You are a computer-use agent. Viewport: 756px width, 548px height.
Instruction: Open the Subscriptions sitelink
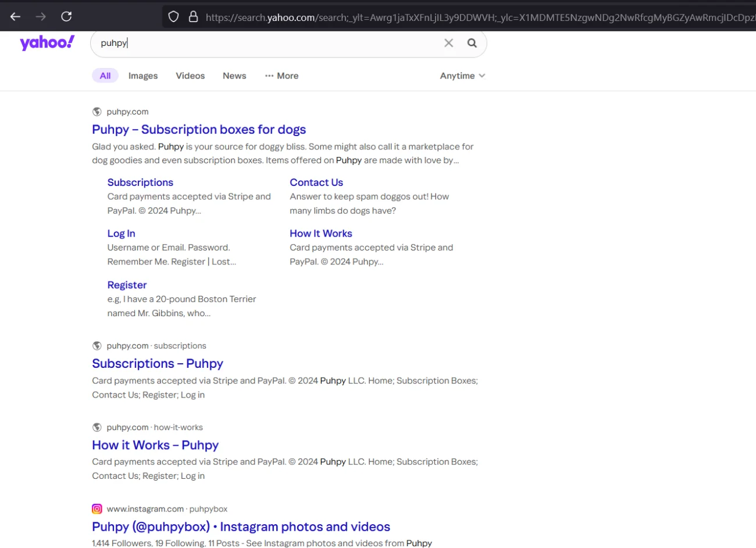[140, 182]
